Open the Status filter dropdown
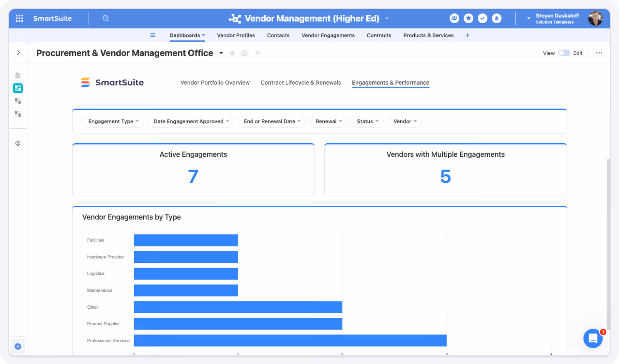The height and width of the screenshot is (364, 619). [367, 121]
